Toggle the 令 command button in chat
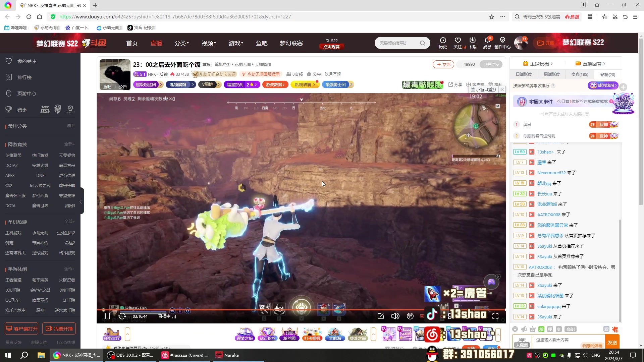Image resolution: width=644 pixels, height=362 pixels. tap(558, 329)
